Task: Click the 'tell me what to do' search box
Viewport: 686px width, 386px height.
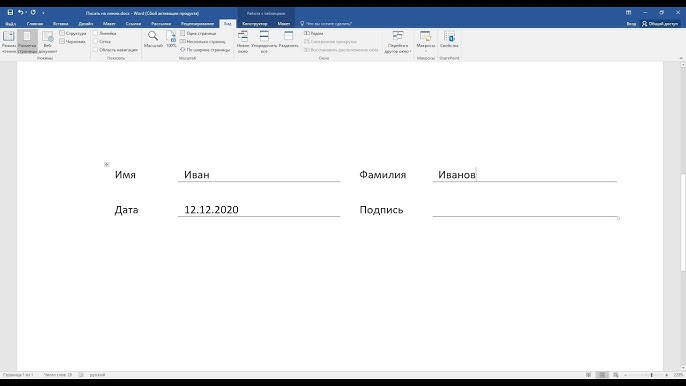Action: [326, 24]
